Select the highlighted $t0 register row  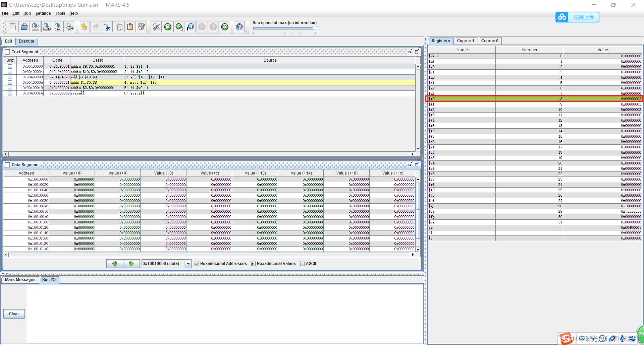(x=535, y=99)
